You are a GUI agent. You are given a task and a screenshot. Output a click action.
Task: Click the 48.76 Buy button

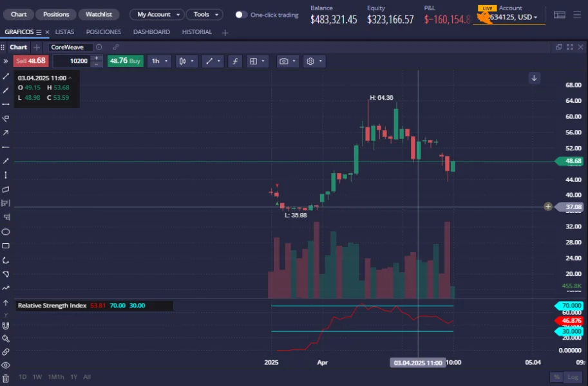coord(125,60)
